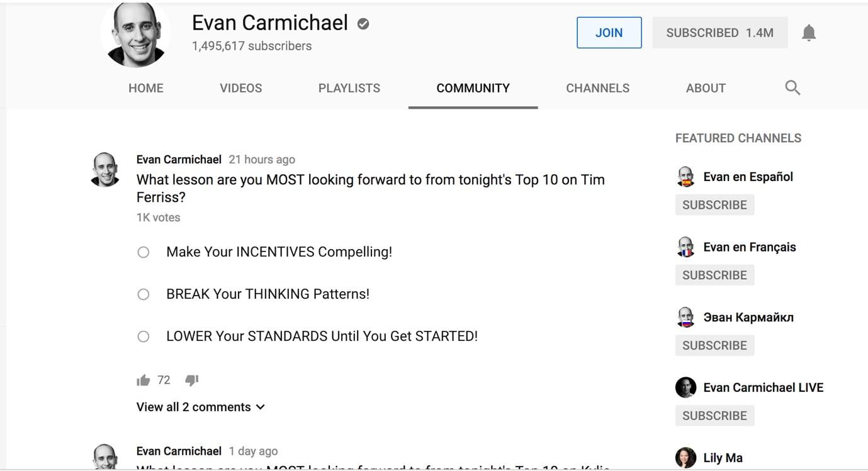
Task: Switch to the CHANNELS tab
Action: tap(598, 88)
